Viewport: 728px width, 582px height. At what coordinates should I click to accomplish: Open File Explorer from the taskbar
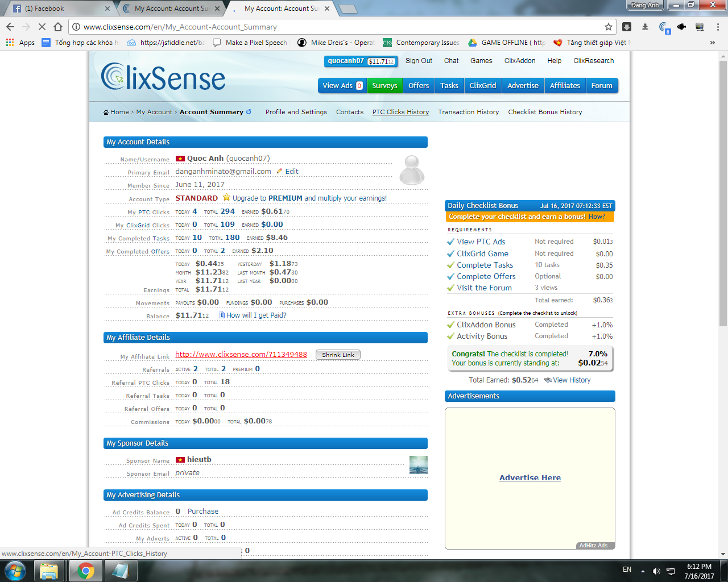click(x=49, y=571)
